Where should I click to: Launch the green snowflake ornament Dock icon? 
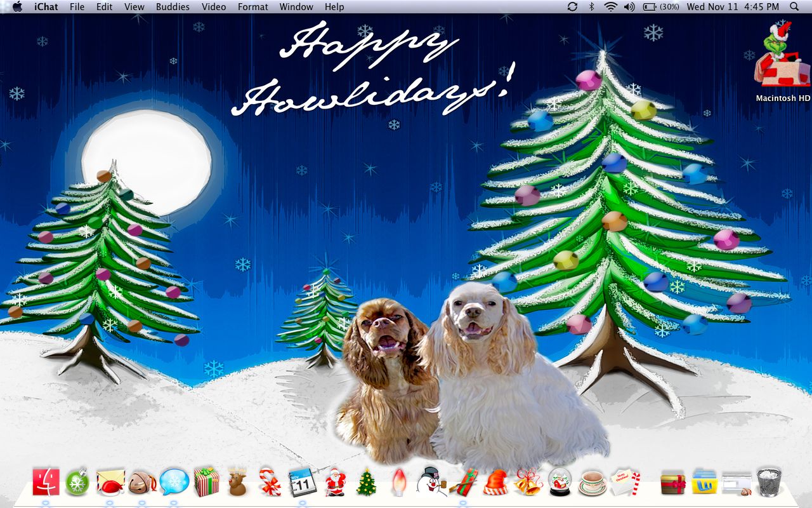(x=77, y=482)
